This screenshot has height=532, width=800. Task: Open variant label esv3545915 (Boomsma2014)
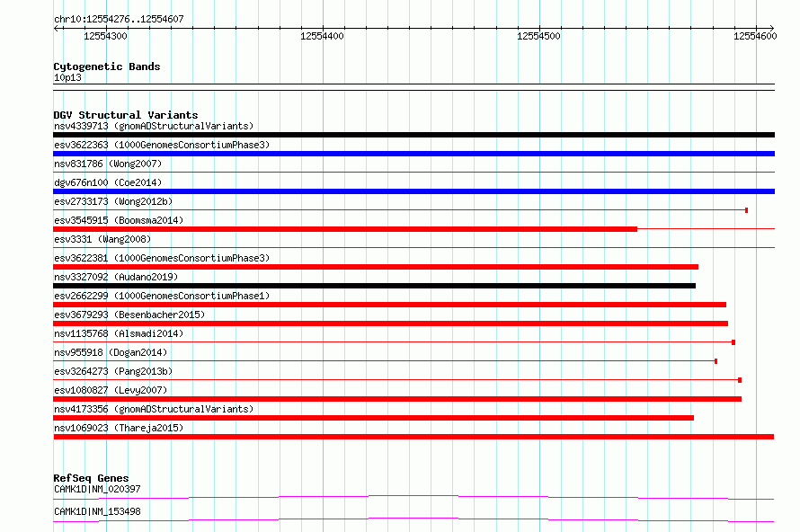point(119,220)
